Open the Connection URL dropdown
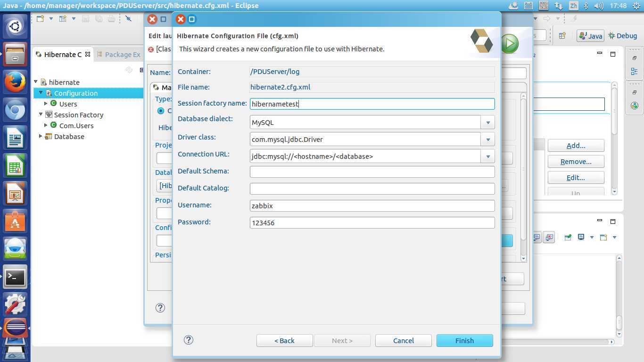Image resolution: width=644 pixels, height=362 pixels. pyautogui.click(x=488, y=156)
